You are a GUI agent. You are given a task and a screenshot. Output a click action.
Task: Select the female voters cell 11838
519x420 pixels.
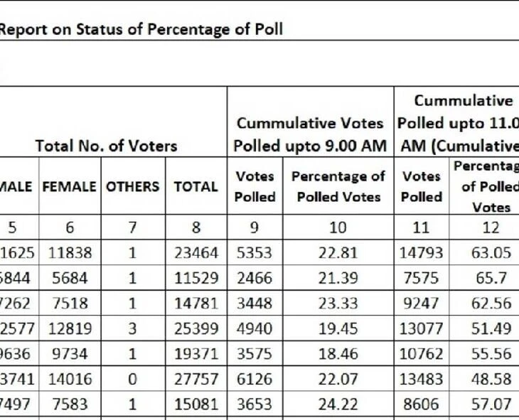click(70, 252)
